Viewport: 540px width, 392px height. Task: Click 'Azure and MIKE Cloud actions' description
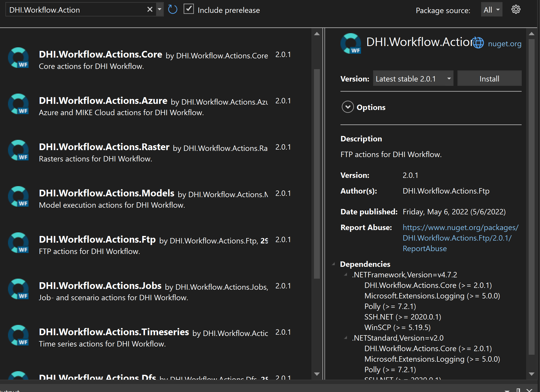[121, 113]
